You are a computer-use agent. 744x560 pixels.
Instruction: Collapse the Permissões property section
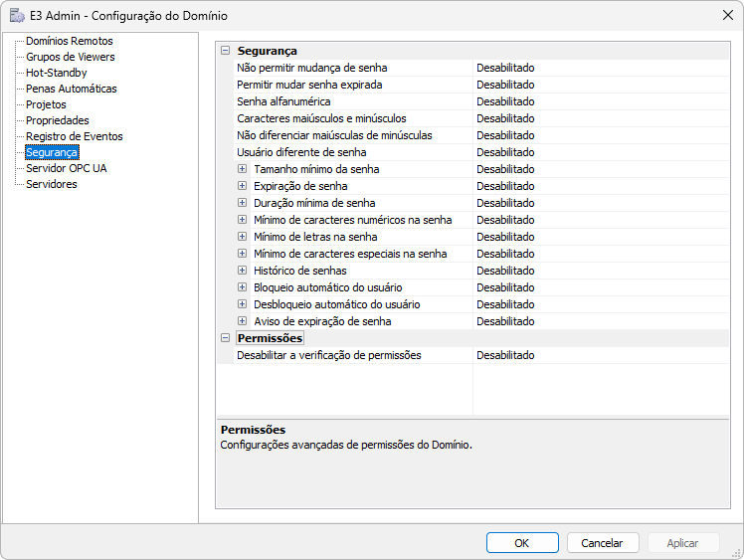tap(225, 338)
